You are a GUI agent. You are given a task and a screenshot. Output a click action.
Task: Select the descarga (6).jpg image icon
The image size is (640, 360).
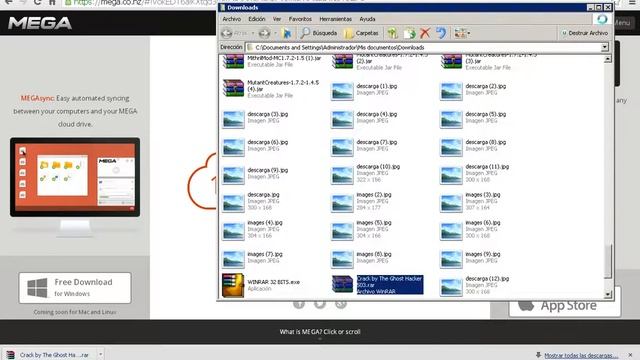[x=233, y=147]
